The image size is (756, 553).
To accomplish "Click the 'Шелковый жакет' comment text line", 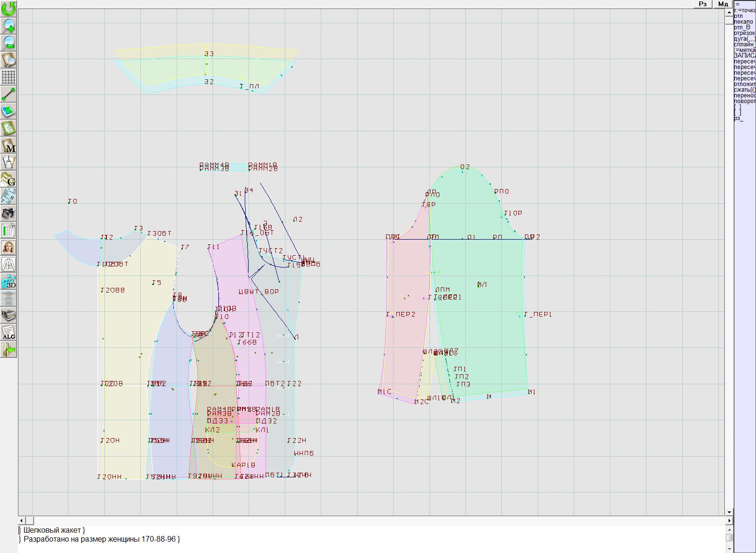I will (x=54, y=530).
